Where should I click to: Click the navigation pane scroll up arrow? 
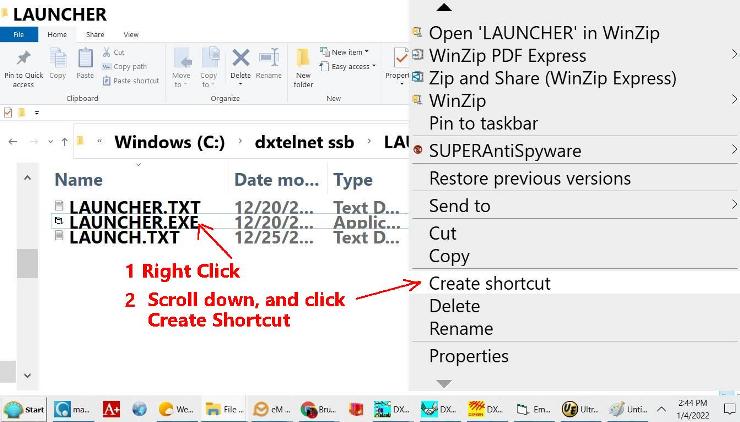tap(27, 178)
